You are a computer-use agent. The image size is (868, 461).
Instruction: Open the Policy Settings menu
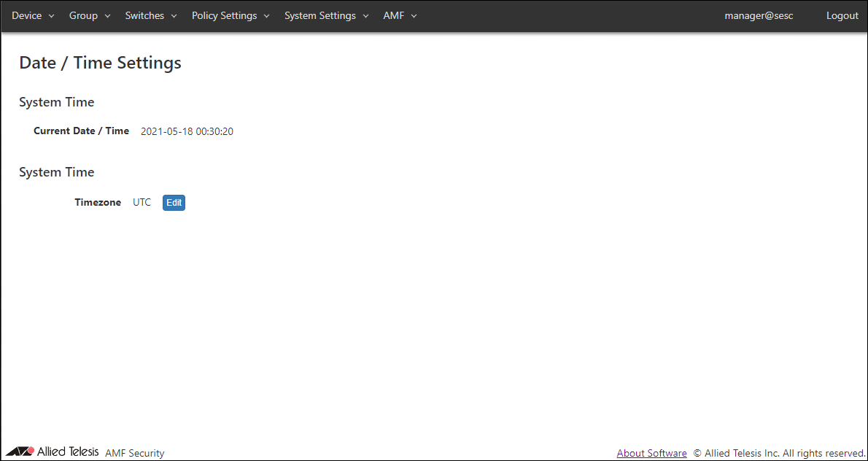pos(224,16)
